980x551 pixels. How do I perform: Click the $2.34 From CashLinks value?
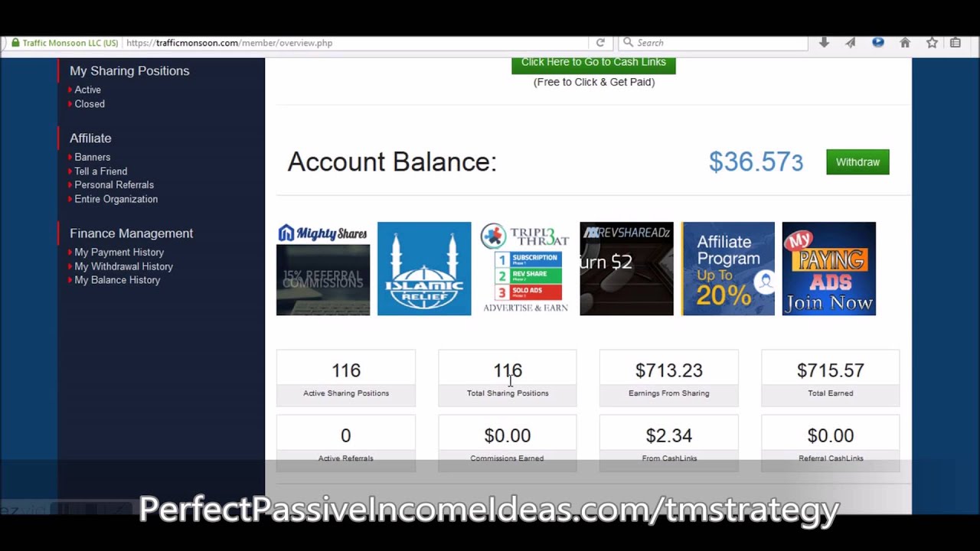click(669, 435)
